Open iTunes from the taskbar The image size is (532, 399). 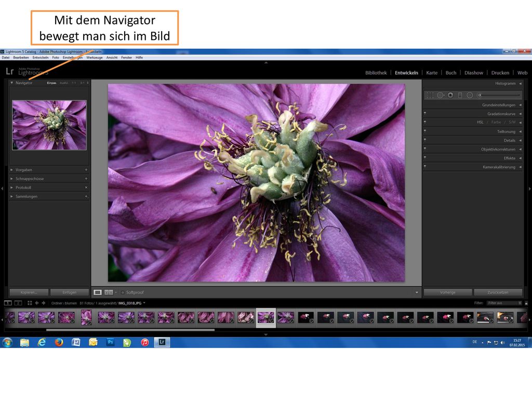pyautogui.click(x=145, y=342)
